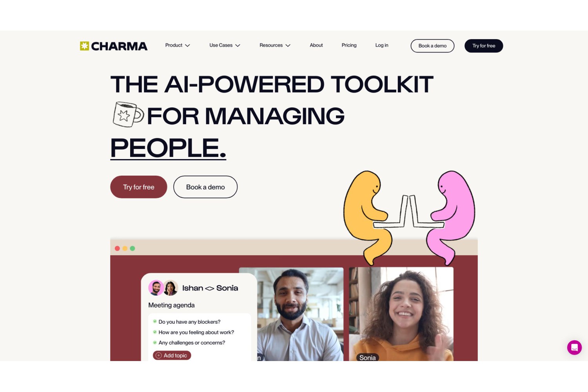
Task: Click the red window dot
Action: (117, 249)
